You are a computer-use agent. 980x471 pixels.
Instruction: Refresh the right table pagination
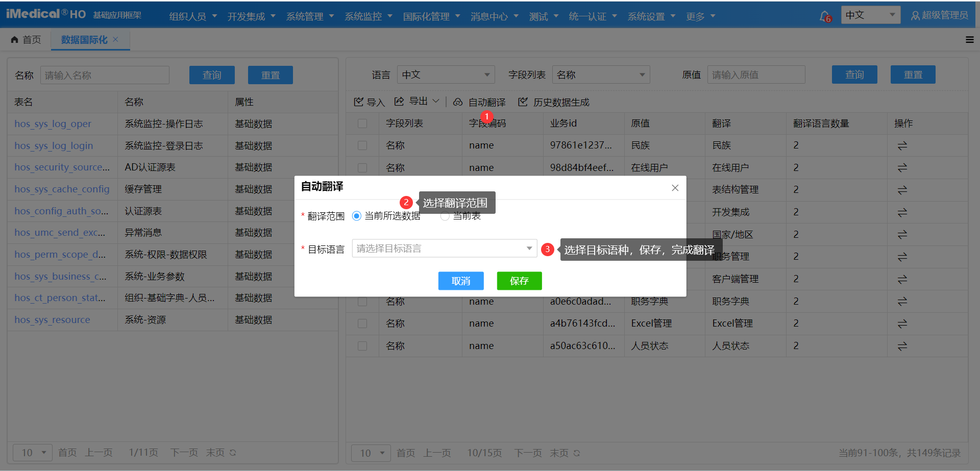pos(577,453)
